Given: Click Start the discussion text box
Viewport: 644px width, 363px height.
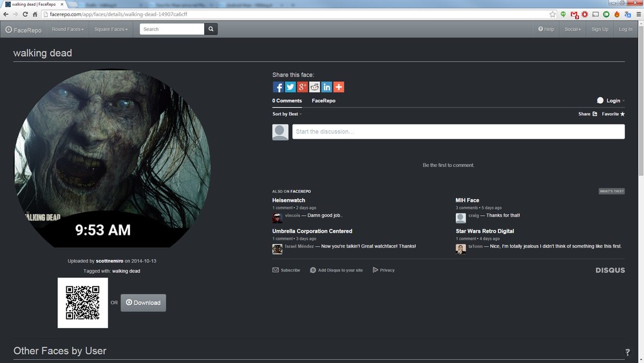Looking at the screenshot, I should (x=459, y=132).
